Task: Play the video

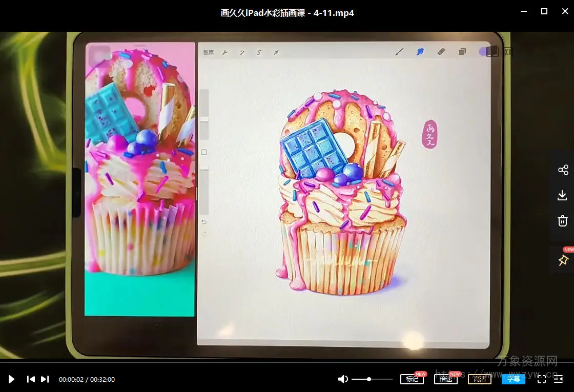Action: pos(11,379)
